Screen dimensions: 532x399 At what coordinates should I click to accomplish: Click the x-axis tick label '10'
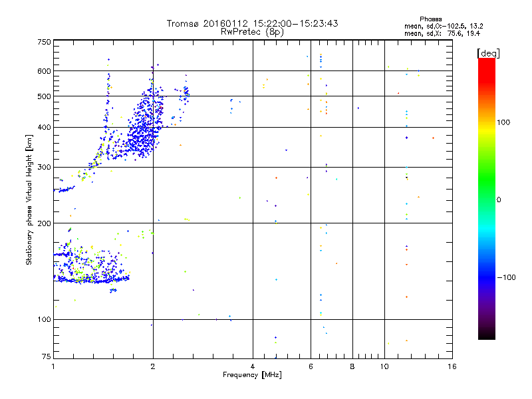384,366
